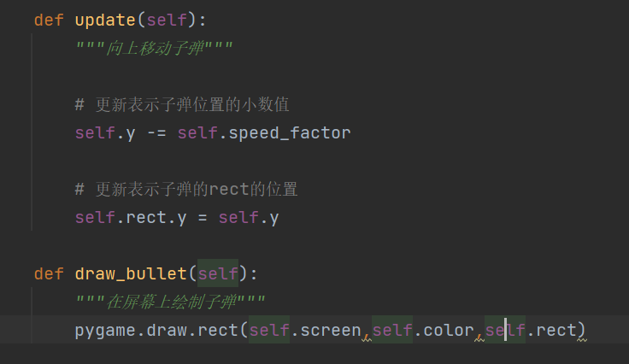The height and width of the screenshot is (364, 629).
Task: Click the comment 更新表示子弹的rect的位置
Action: click(x=186, y=189)
